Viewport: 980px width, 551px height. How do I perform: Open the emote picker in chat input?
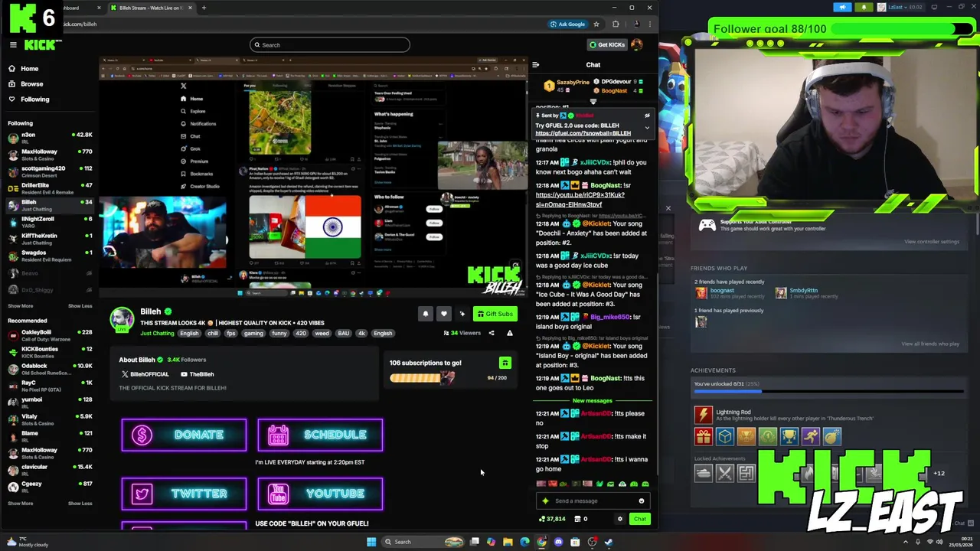[x=642, y=501]
